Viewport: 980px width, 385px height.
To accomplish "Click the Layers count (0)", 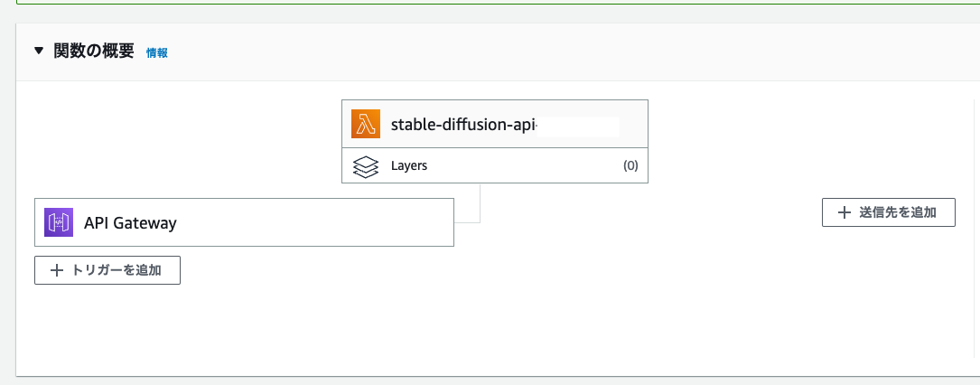I will coord(630,165).
